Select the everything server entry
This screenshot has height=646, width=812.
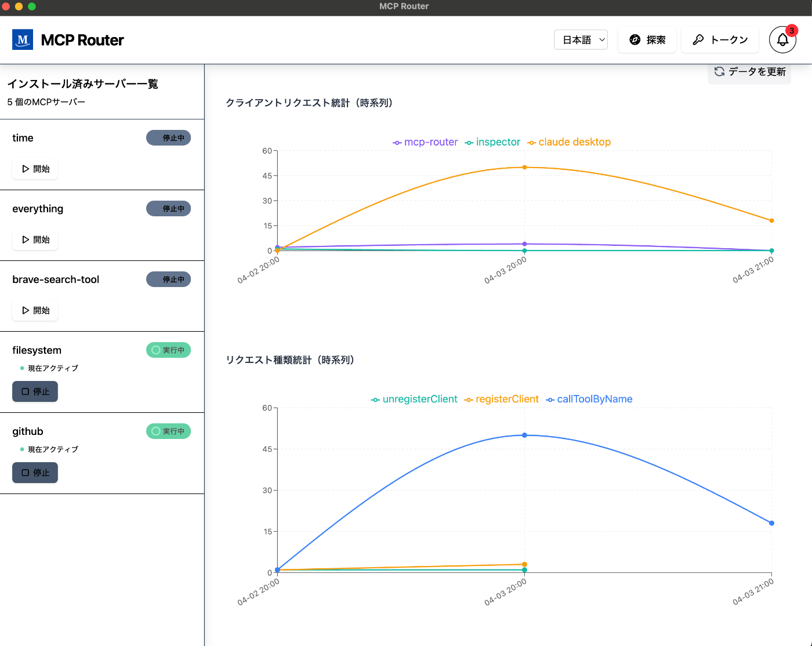[102, 226]
